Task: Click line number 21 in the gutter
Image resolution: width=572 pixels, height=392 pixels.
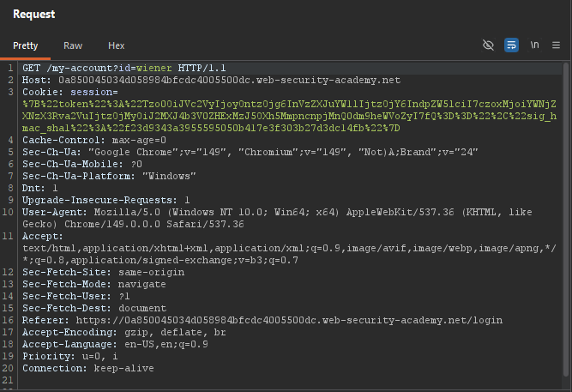Action: click(8, 380)
